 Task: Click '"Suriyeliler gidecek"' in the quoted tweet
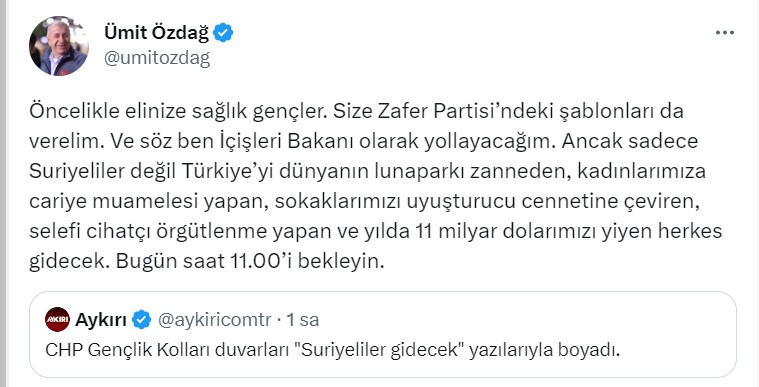pyautogui.click(x=380, y=350)
